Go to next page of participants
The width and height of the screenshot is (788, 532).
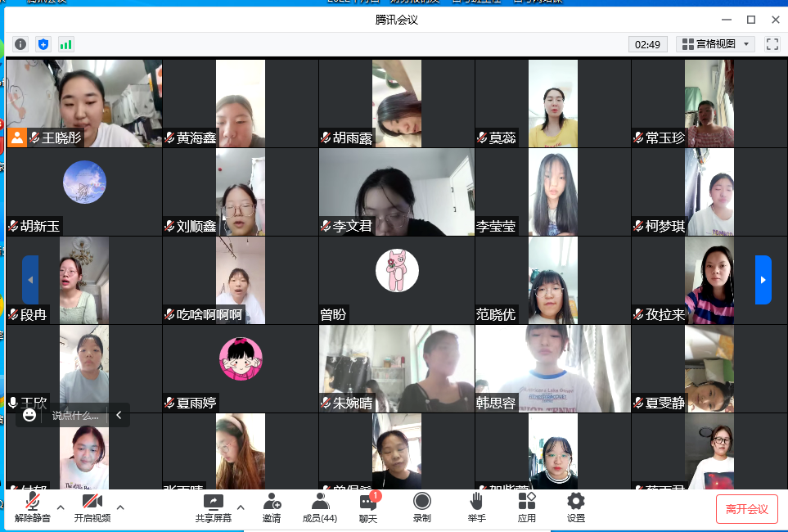763,280
